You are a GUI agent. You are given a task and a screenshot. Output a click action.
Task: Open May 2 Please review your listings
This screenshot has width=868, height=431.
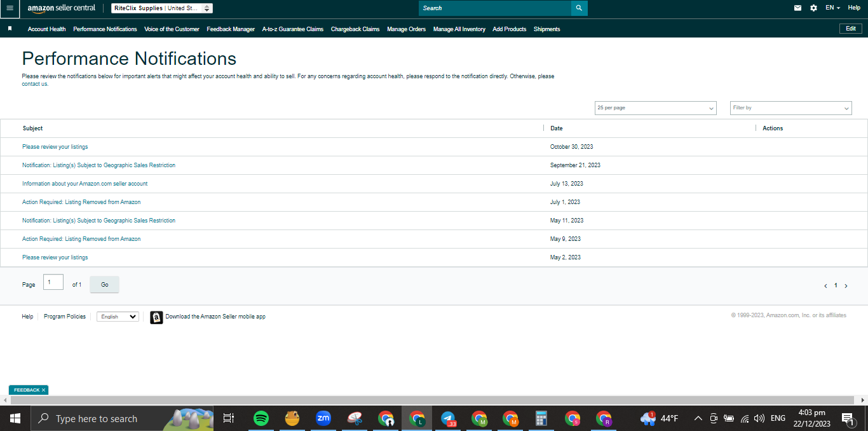pyautogui.click(x=55, y=257)
